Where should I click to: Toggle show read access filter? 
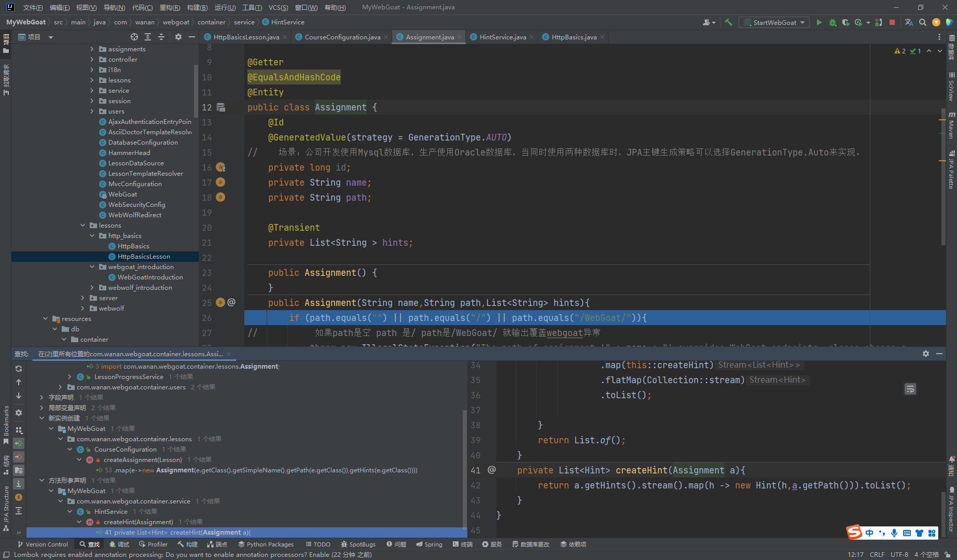[x=19, y=443]
